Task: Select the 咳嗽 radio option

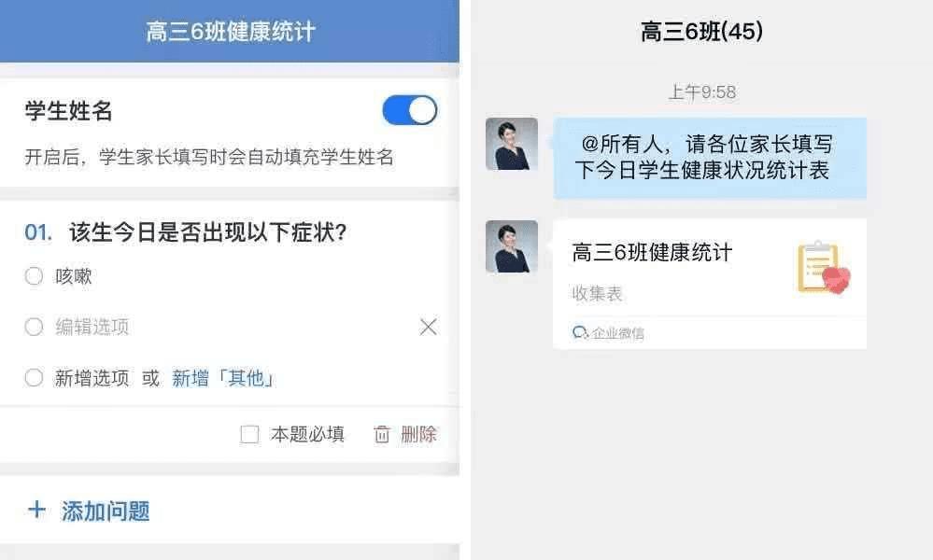Action: pos(34,276)
